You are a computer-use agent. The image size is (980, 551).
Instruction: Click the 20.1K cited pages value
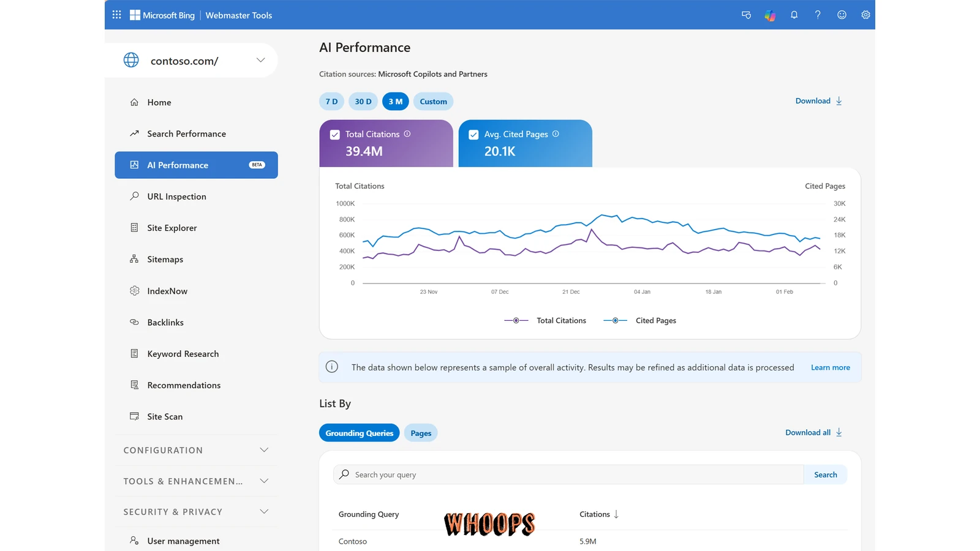500,151
